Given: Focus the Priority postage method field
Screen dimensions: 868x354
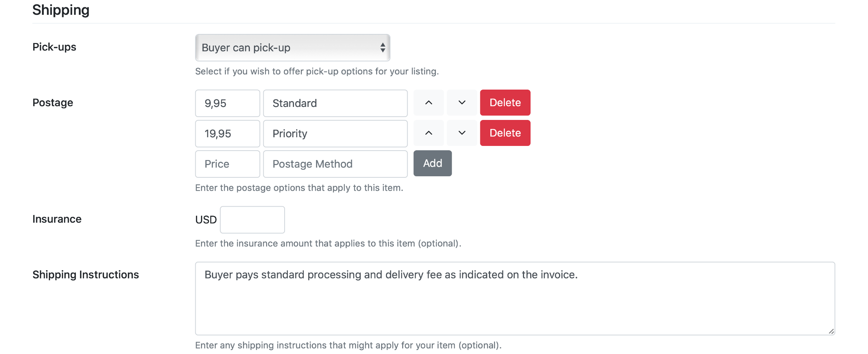Looking at the screenshot, I should pyautogui.click(x=335, y=134).
